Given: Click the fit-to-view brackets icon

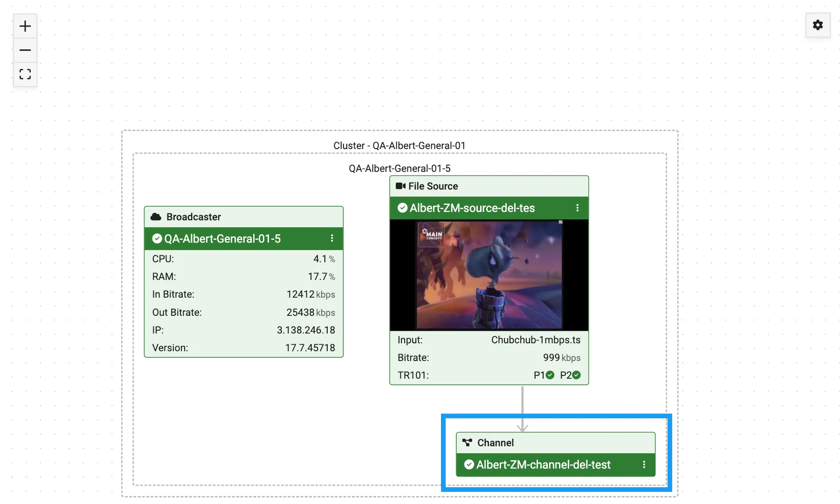Looking at the screenshot, I should 25,74.
